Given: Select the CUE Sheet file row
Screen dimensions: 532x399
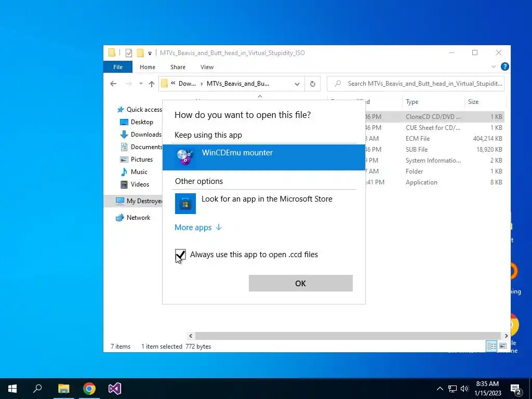Looking at the screenshot, I should click(435, 128).
